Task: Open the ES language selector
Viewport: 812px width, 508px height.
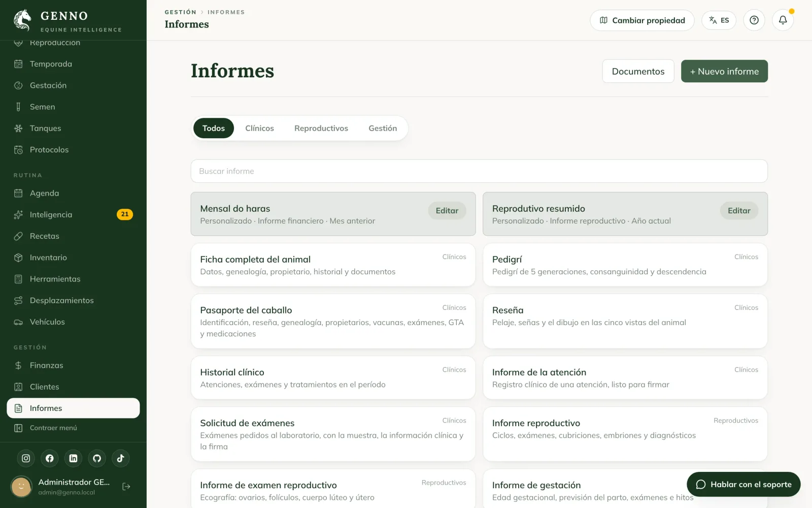Action: tap(719, 20)
